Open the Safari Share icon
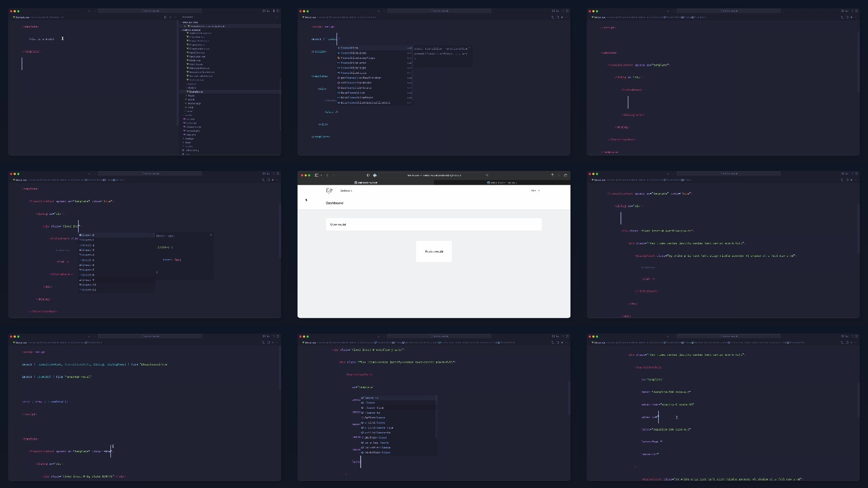The width and height of the screenshot is (868, 488). coord(552,175)
